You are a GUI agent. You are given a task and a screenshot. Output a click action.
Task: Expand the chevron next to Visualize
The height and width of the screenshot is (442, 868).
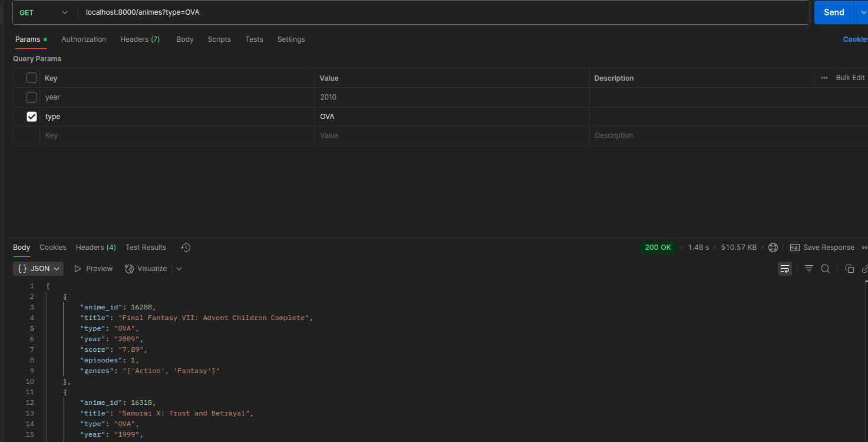coord(179,269)
